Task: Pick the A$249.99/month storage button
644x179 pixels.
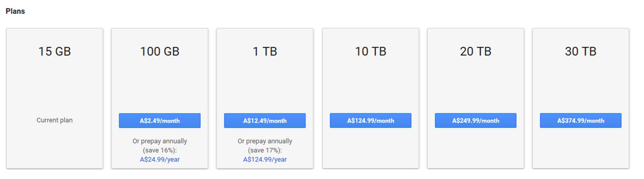Action: (475, 121)
